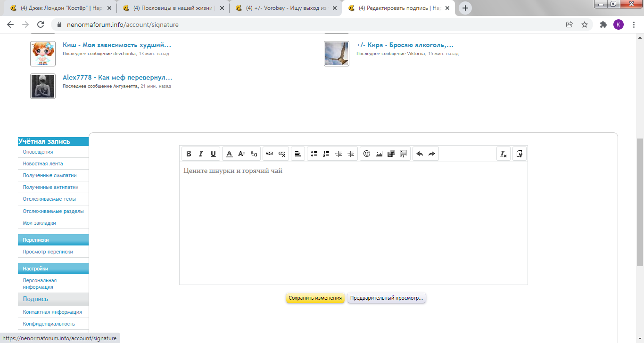The height and width of the screenshot is (343, 644).
Task: Click the insert link icon
Action: click(x=270, y=154)
